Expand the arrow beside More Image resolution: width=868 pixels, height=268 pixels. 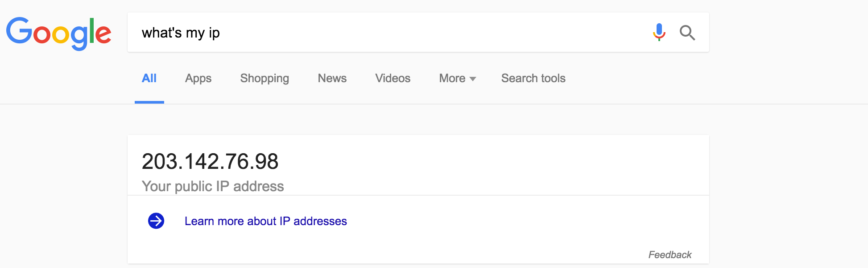coord(473,79)
